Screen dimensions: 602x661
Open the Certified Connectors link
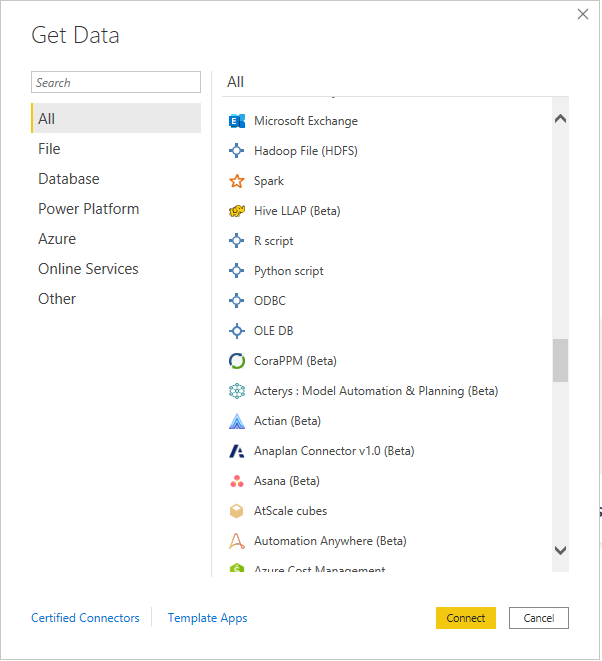pos(85,618)
